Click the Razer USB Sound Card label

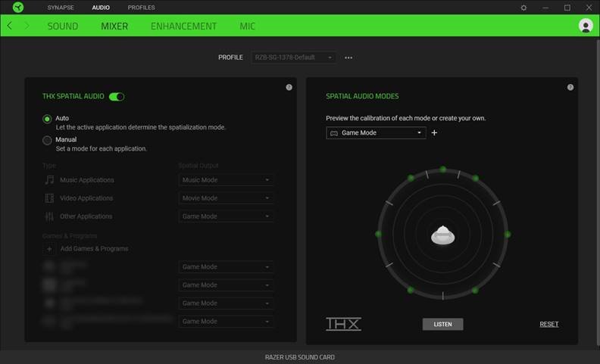coord(299,357)
